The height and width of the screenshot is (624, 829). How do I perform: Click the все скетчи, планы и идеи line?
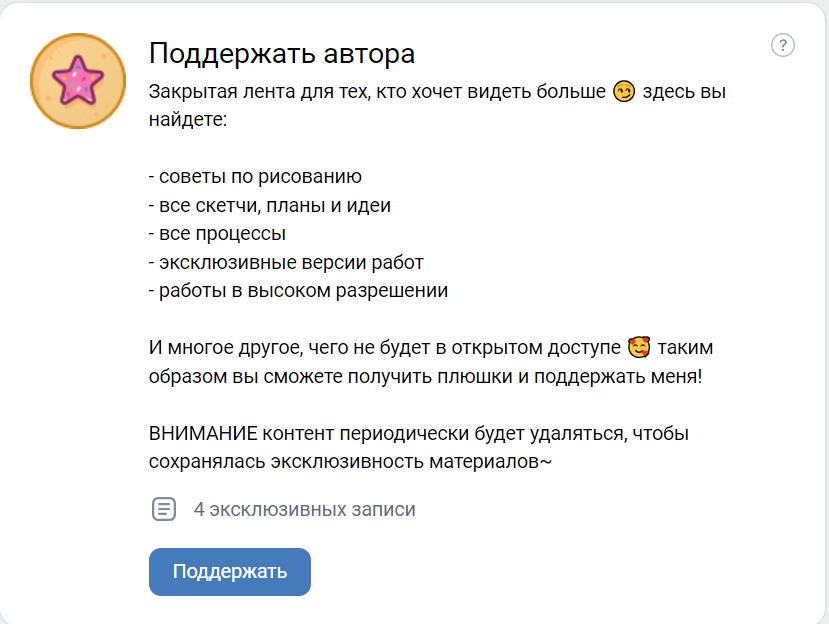click(x=270, y=205)
